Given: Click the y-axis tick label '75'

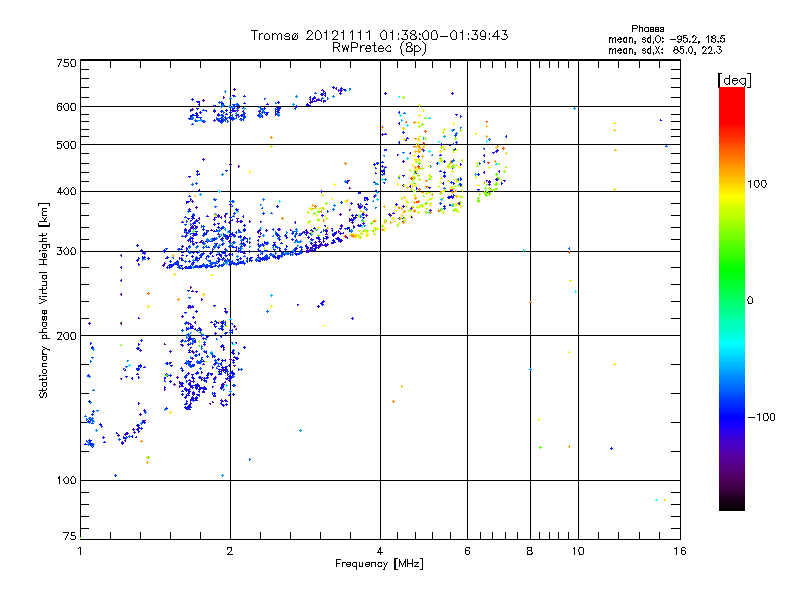Looking at the screenshot, I should tap(70, 536).
